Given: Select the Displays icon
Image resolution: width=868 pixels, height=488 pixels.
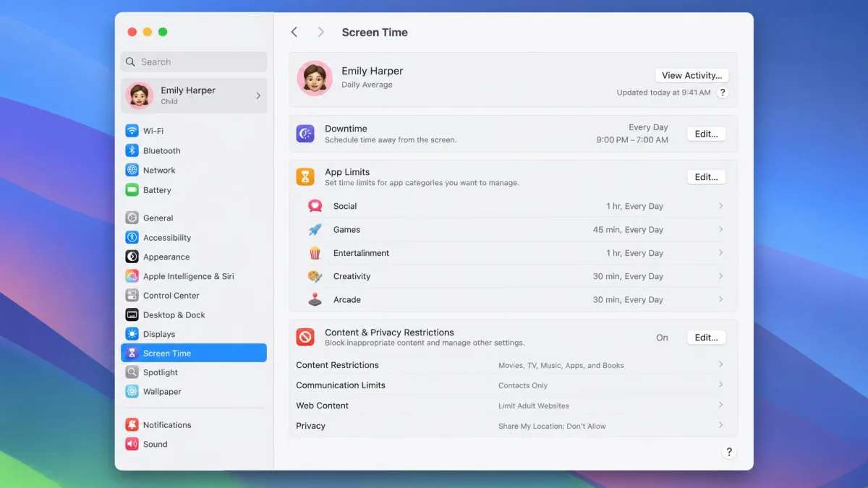Looking at the screenshot, I should 132,334.
